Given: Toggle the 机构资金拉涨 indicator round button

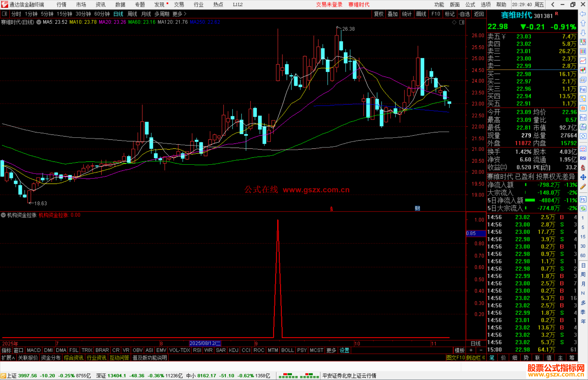Looking at the screenshot, I should click(x=3, y=215).
